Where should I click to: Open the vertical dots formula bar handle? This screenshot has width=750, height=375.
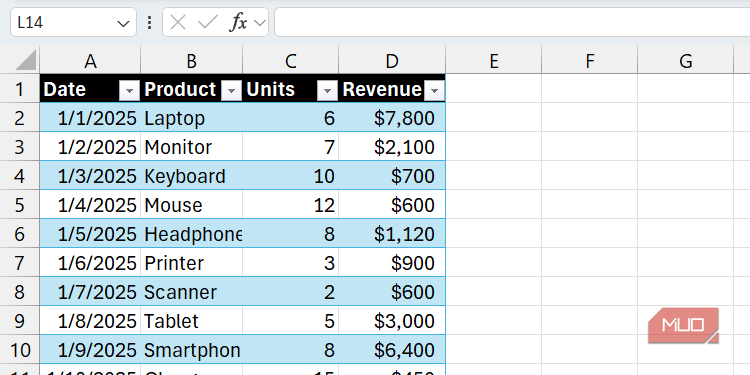[150, 22]
